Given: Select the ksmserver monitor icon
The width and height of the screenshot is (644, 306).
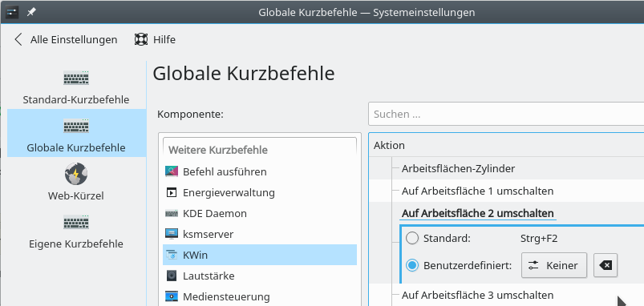Looking at the screenshot, I should point(172,234).
